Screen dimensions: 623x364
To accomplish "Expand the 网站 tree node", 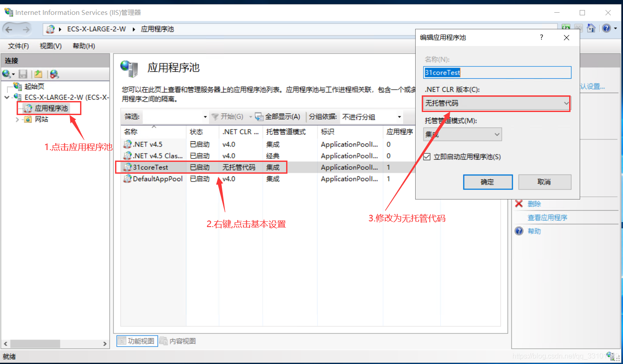I will 17,119.
